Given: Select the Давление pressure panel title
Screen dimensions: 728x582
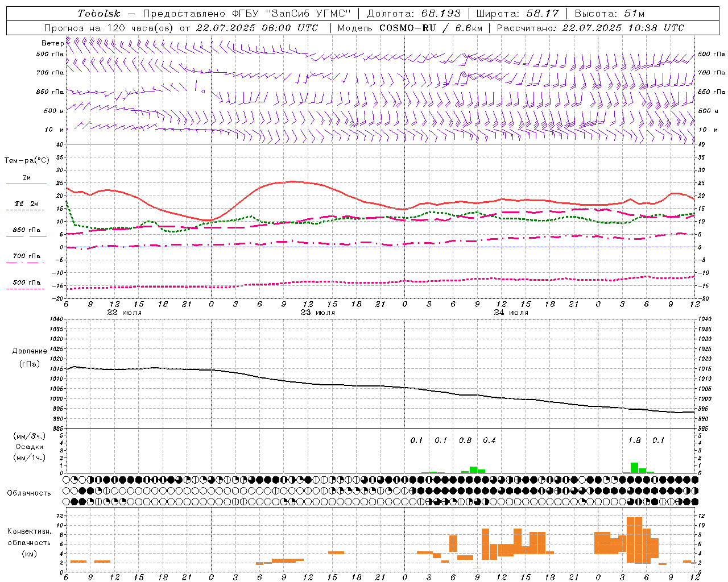Looking at the screenshot, I should tap(30, 351).
